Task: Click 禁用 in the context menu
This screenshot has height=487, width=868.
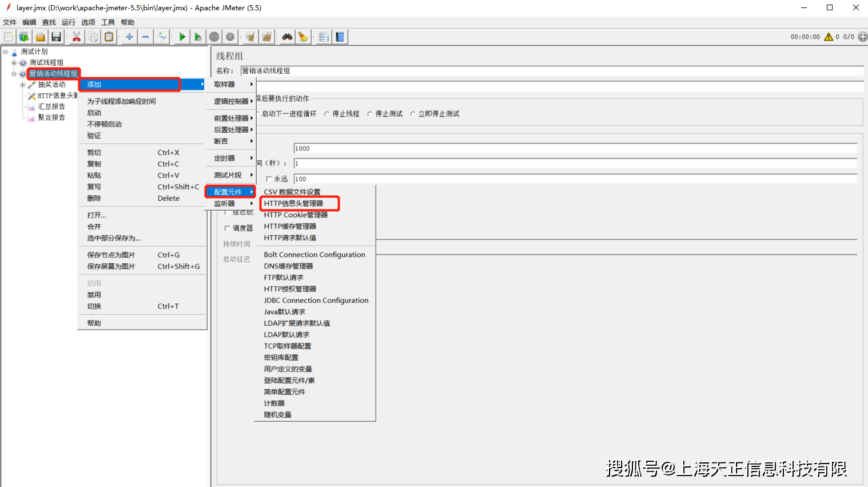Action: (x=94, y=295)
